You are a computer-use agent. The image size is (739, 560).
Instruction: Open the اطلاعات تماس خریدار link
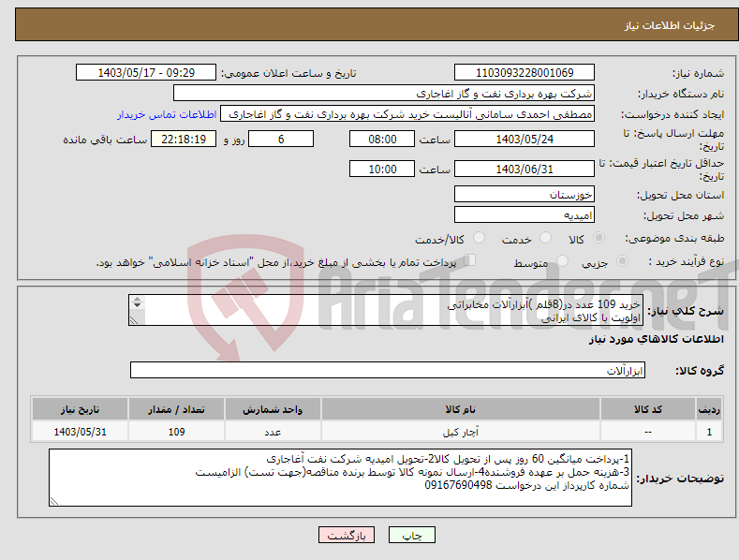(167, 114)
